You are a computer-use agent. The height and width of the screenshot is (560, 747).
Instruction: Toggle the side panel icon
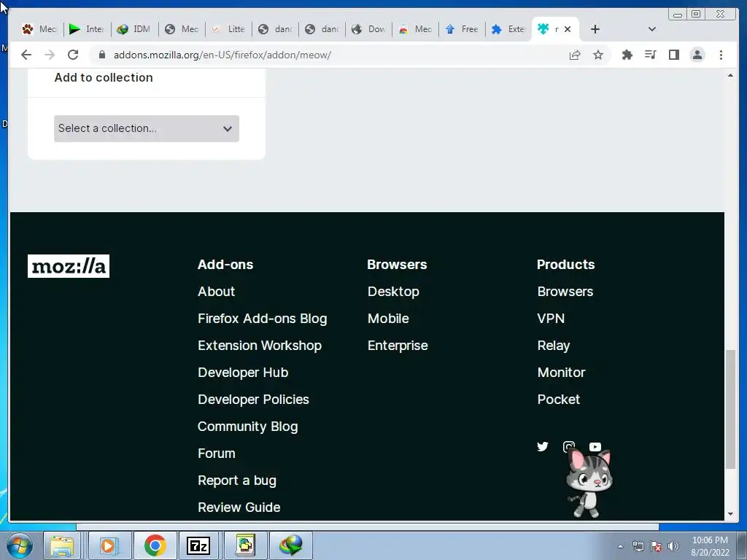pos(673,55)
